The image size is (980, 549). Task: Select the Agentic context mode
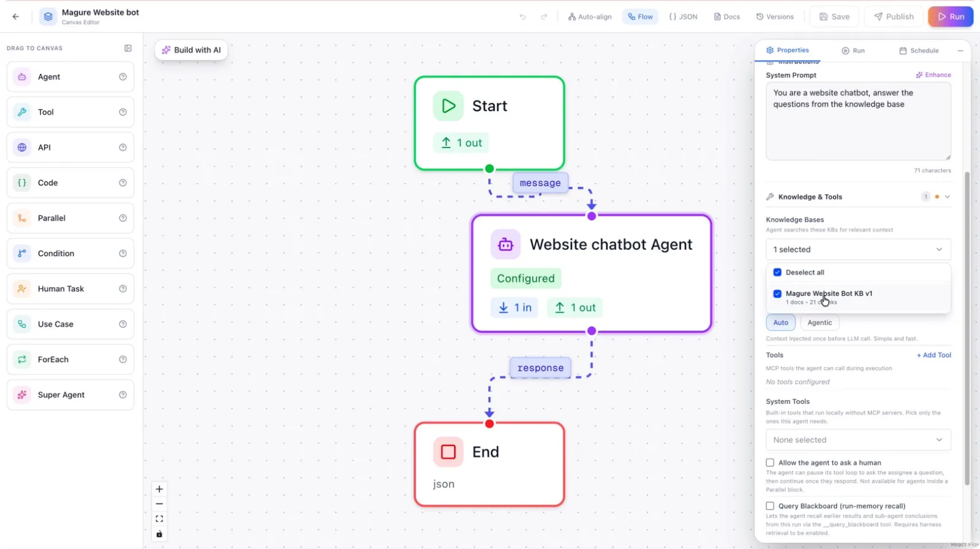point(820,322)
